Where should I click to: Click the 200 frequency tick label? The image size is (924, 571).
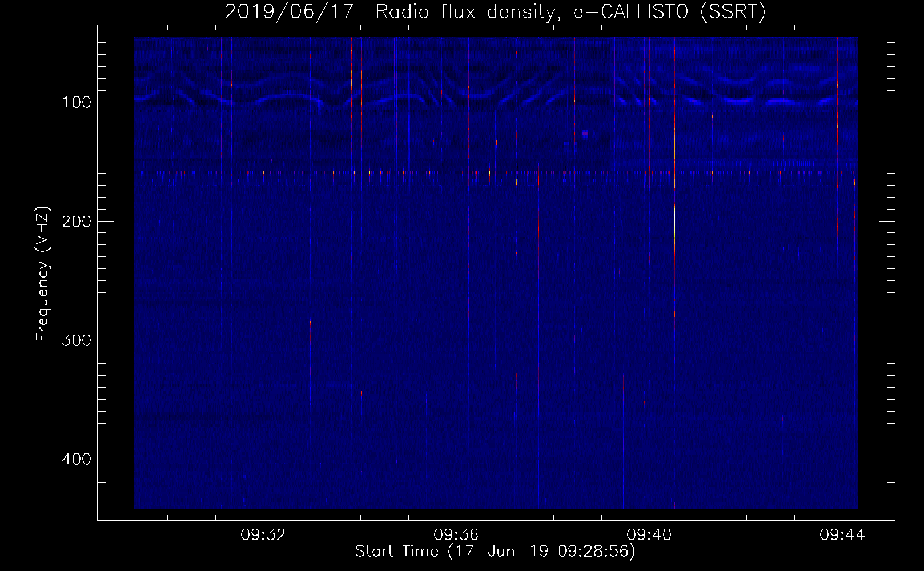click(77, 221)
